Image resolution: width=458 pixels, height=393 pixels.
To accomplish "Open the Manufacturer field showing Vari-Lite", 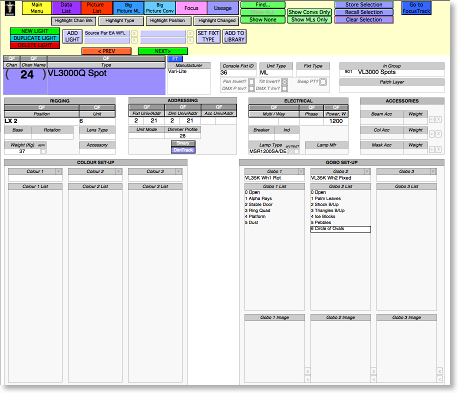I will point(189,81).
